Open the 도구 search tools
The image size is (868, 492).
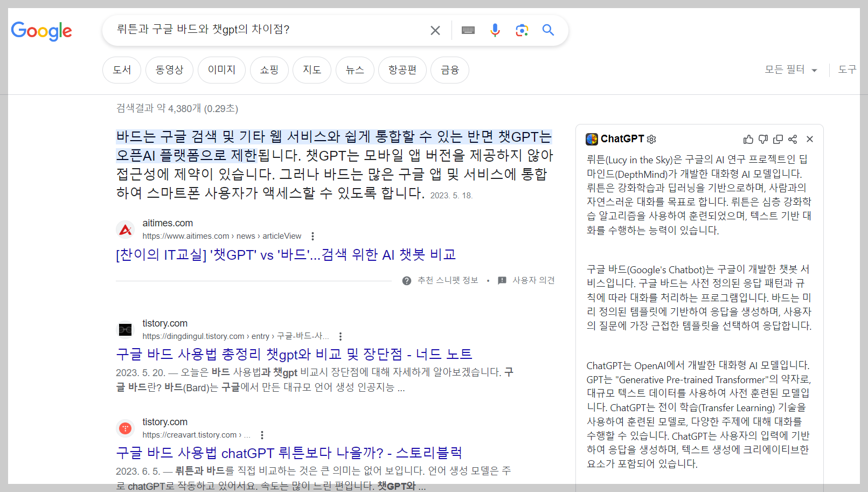[848, 70]
